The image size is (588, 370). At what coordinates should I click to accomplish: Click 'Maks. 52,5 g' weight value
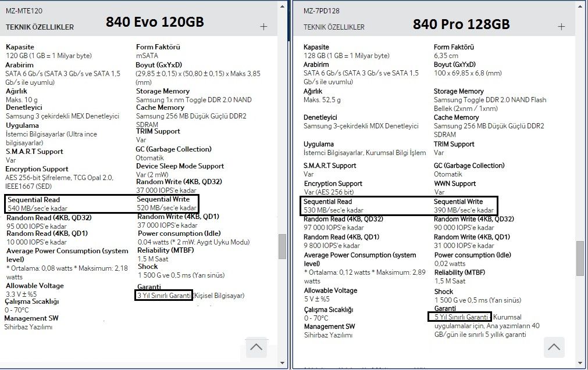coord(322,100)
